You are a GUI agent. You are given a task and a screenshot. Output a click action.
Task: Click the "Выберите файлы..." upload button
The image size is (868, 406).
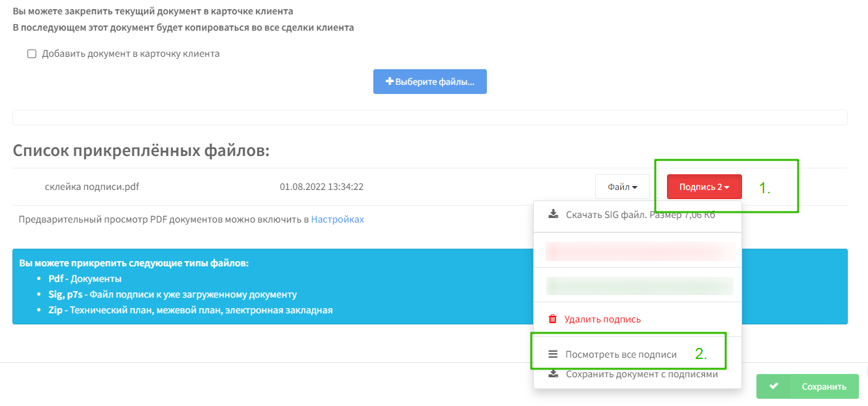point(429,81)
